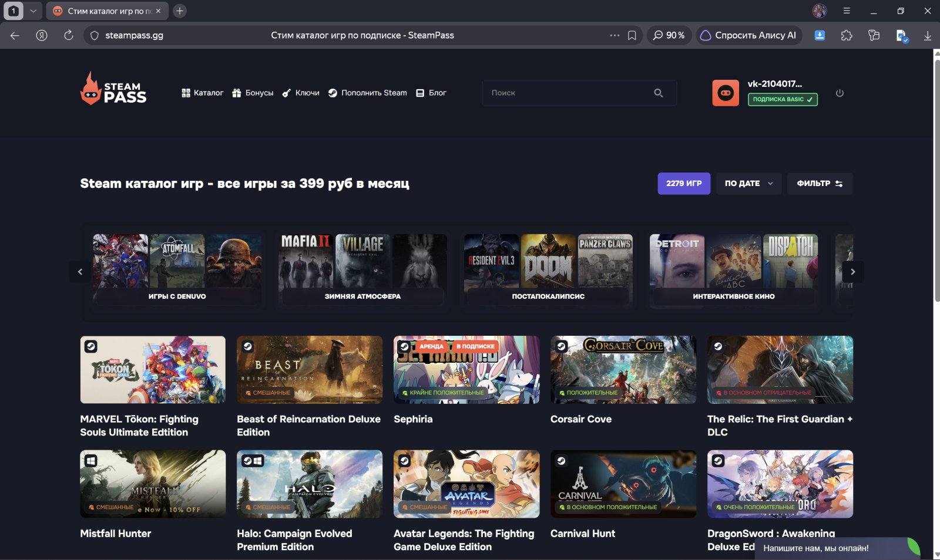Open the Бонусы menu item

[x=253, y=93]
